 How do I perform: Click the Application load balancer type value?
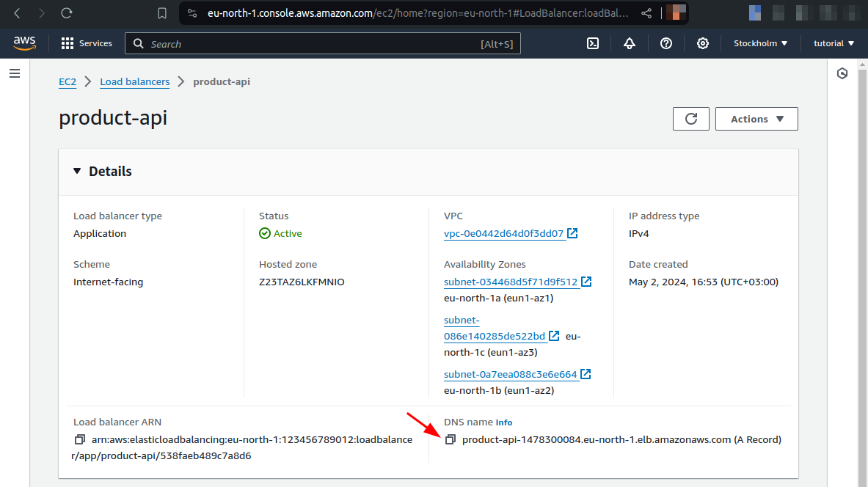100,233
